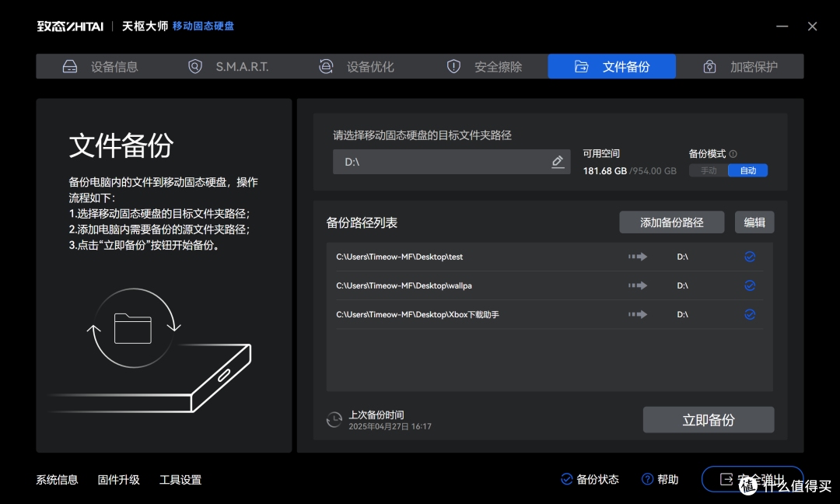This screenshot has width=840, height=504.
Task: Minimize the ZHITAI window
Action: (782, 26)
